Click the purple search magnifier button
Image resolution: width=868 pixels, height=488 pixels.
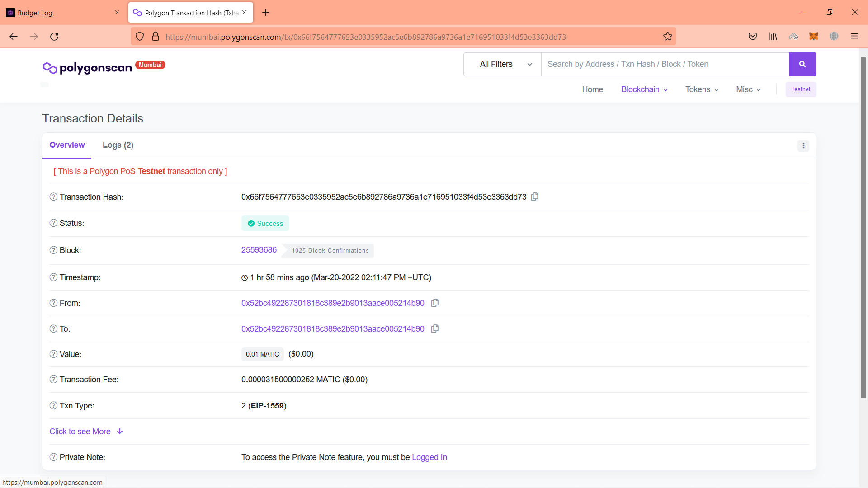802,64
